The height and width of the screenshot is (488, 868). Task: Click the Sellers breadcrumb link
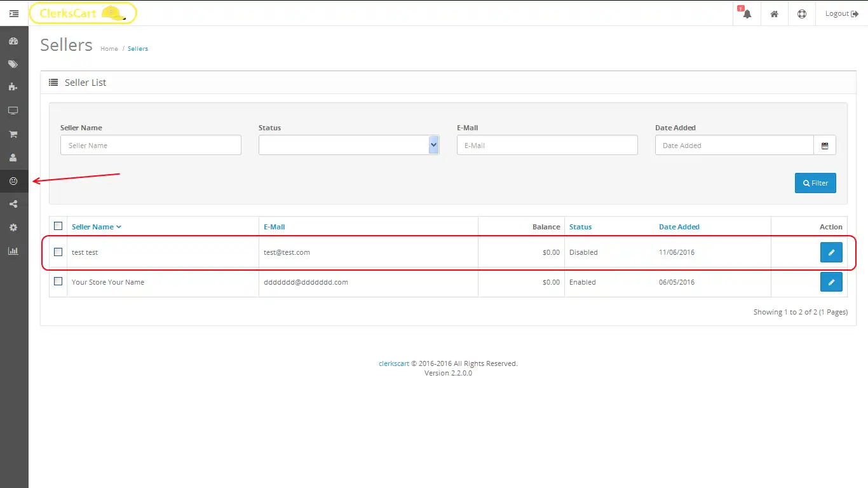(138, 49)
